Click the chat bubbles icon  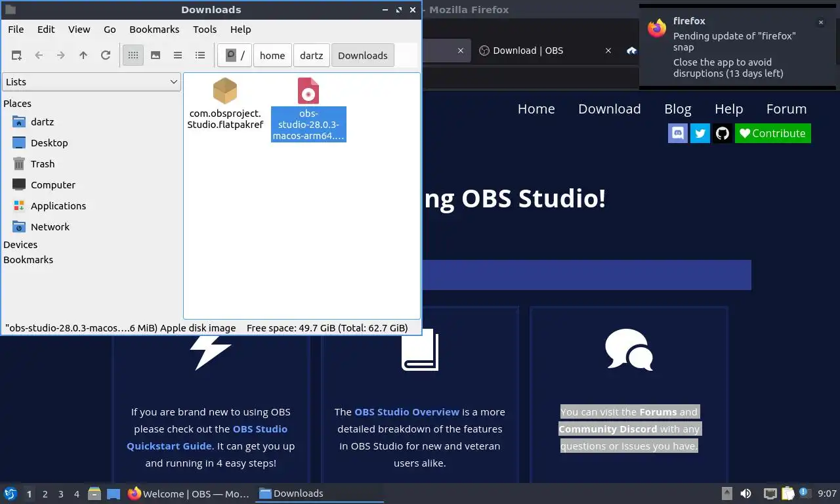pos(629,350)
